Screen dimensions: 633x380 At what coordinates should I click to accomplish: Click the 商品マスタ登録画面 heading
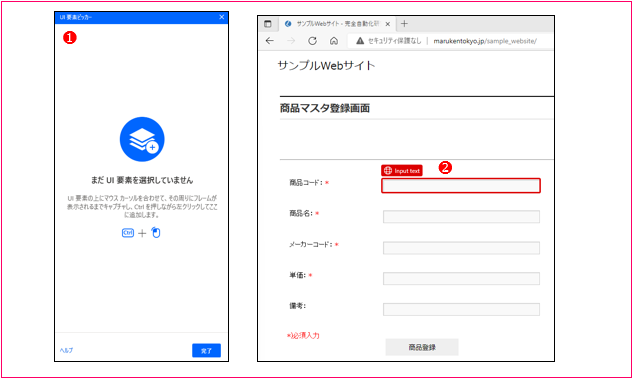(325, 108)
